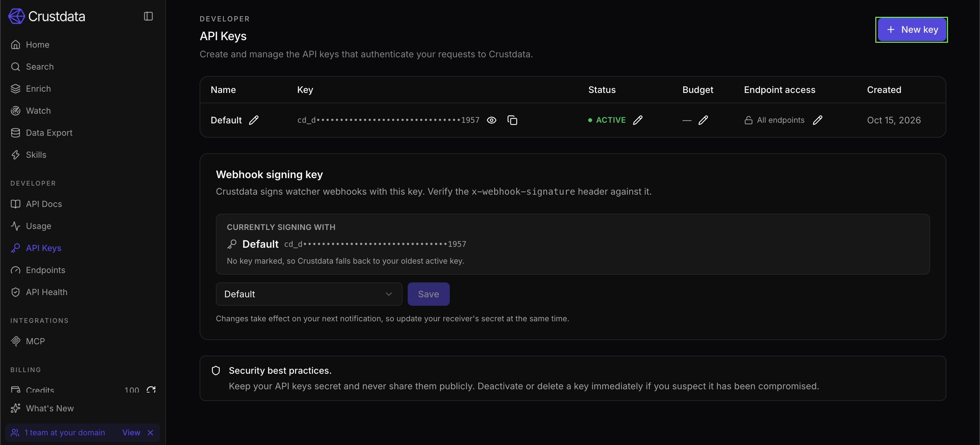Create a New key
980x445 pixels.
point(912,30)
